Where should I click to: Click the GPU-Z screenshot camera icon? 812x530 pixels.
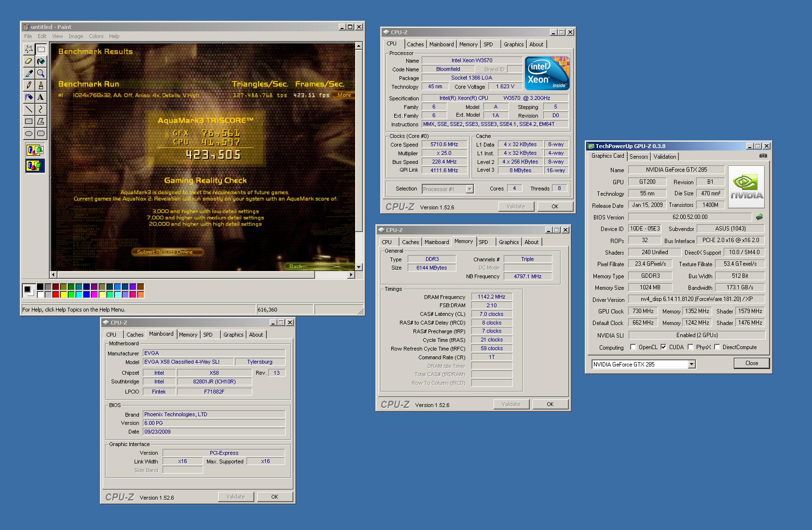click(763, 156)
